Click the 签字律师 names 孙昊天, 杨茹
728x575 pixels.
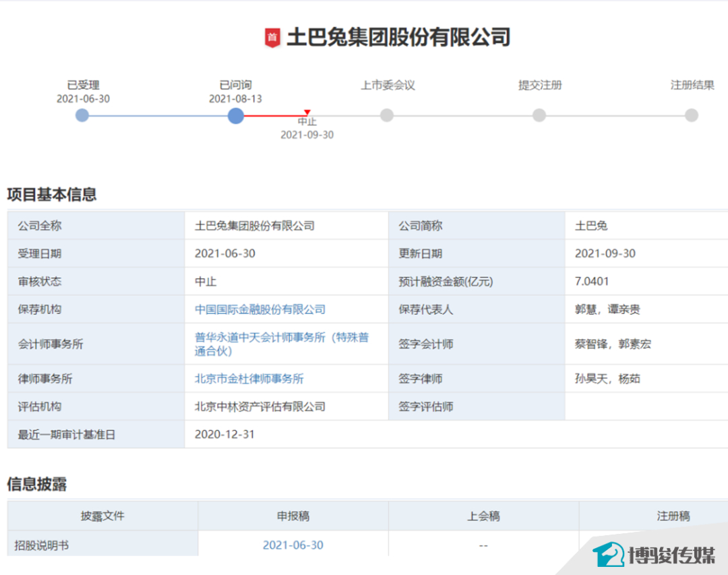pos(607,379)
